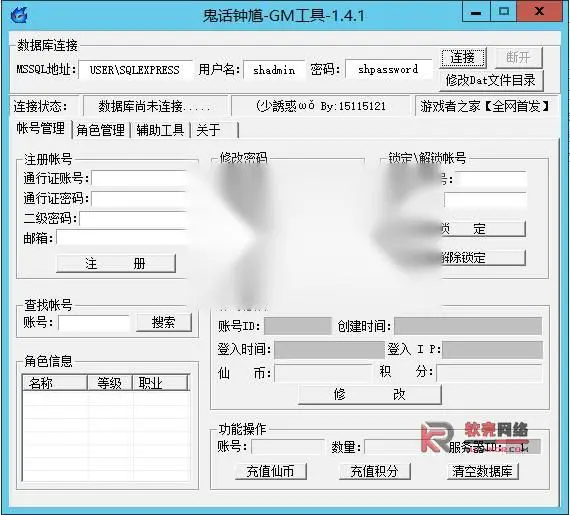Click the app icon in title bar
The width and height of the screenshot is (570, 515).
(x=19, y=15)
